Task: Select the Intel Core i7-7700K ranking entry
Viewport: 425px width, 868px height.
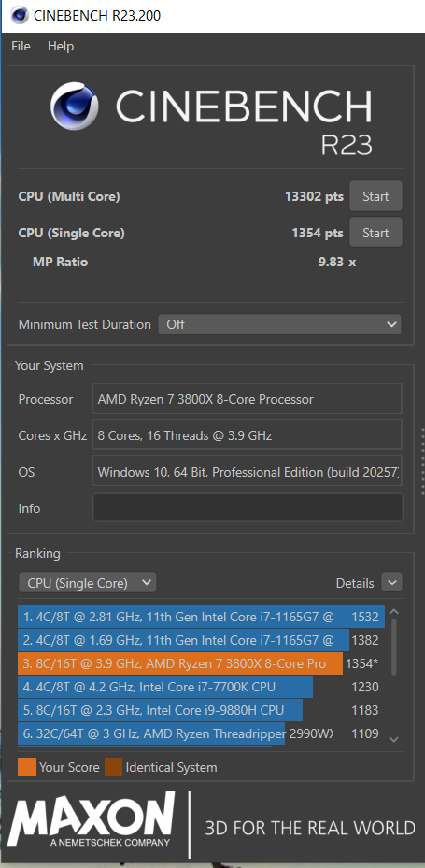Action: pos(199,687)
